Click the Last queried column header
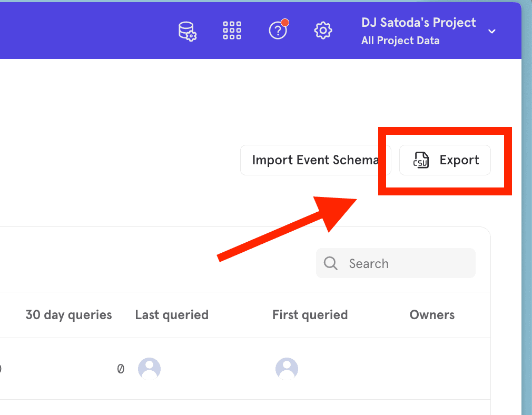 pos(172,314)
